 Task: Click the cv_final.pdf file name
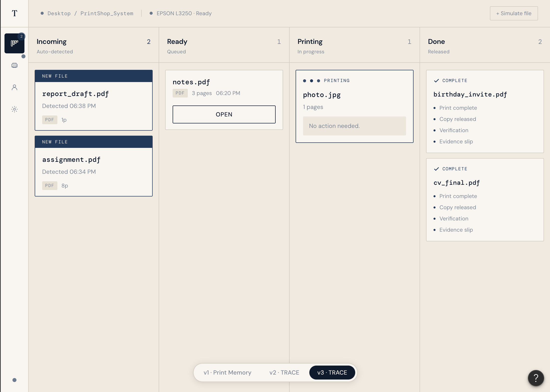[456, 183]
